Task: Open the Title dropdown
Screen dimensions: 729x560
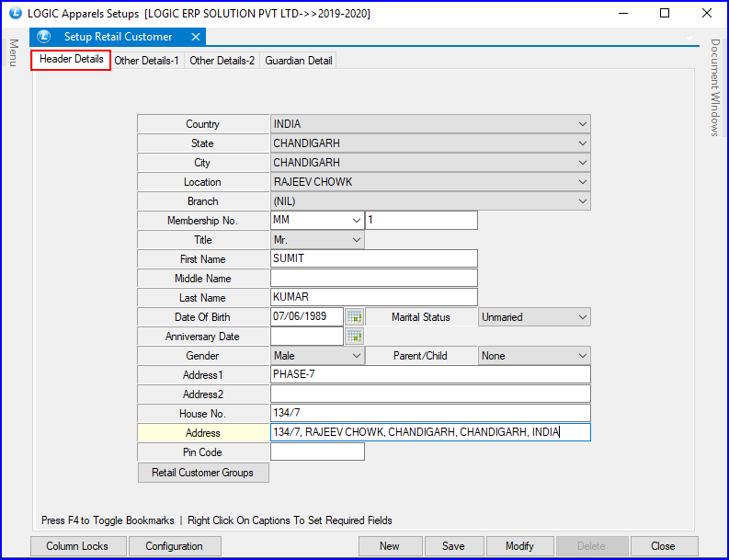Action: [356, 240]
